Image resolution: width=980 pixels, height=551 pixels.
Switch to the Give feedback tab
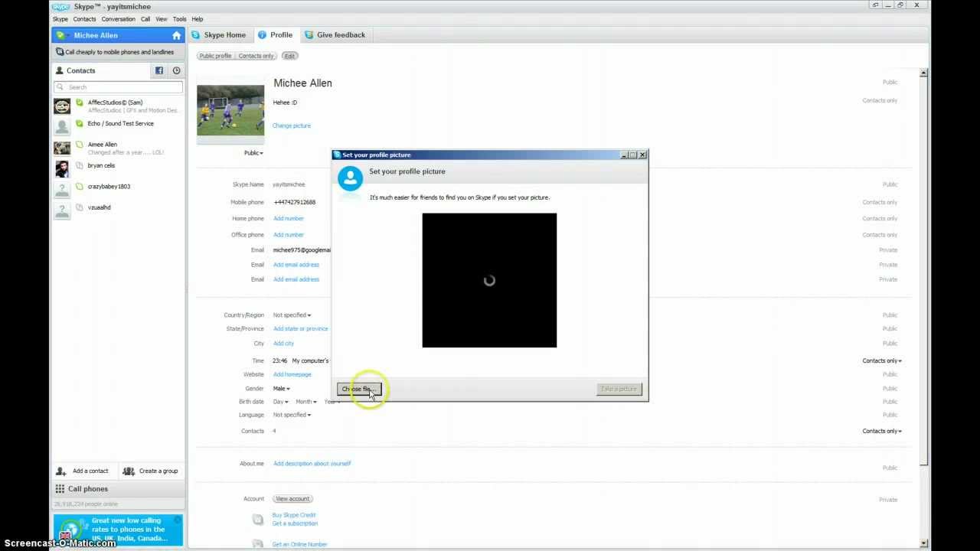click(335, 34)
